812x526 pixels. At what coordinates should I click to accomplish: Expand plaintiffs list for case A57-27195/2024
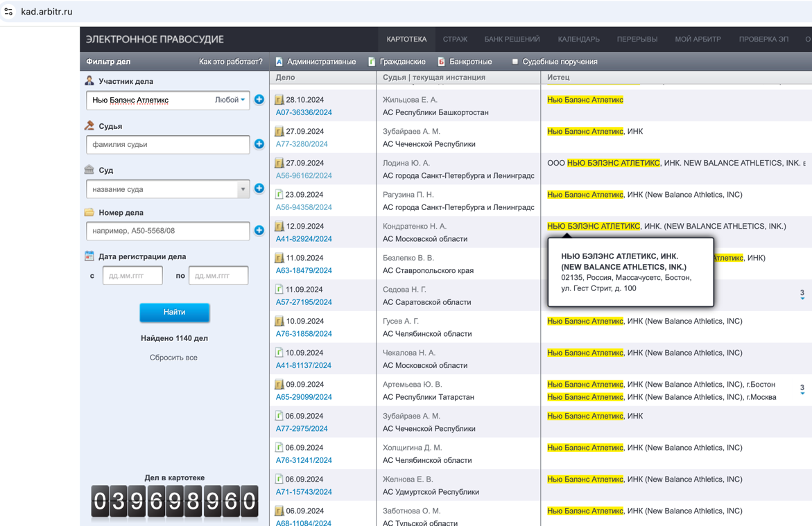coord(802,296)
